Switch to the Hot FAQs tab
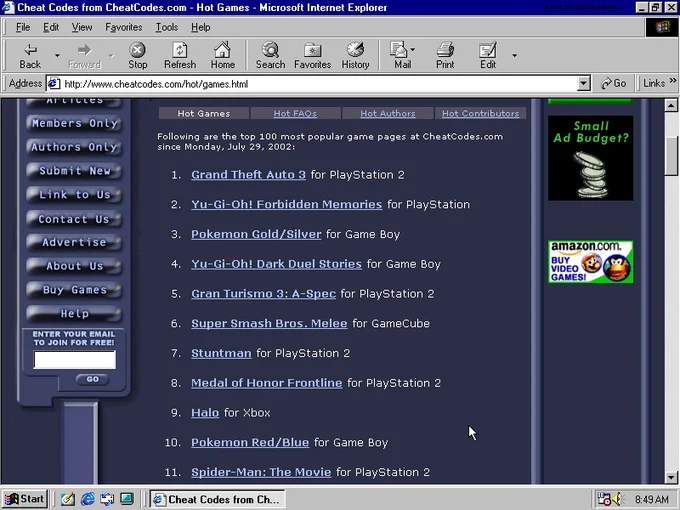The height and width of the screenshot is (510, 680). coord(295,113)
